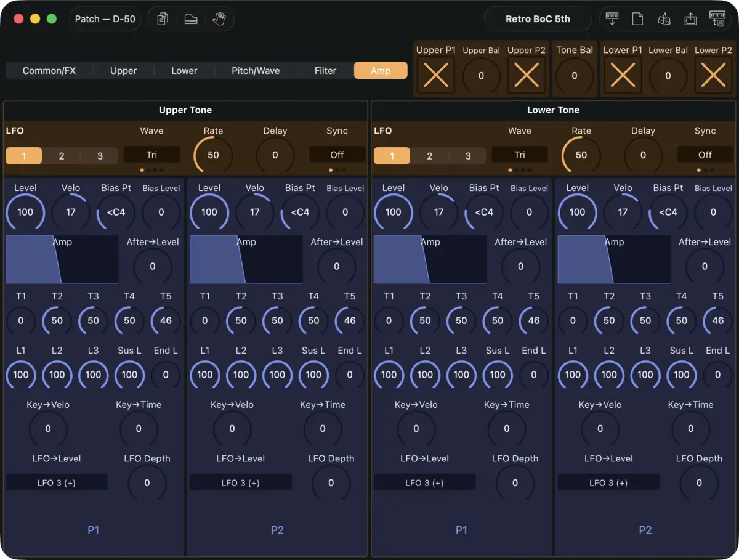Open Upper Tone LFO Wave Tri dropdown

[x=151, y=155]
